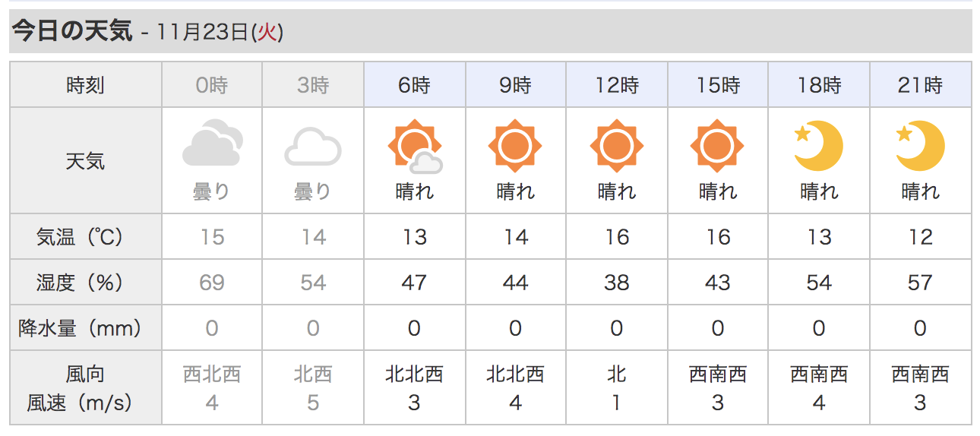This screenshot has height=436, width=980.
Task: Click the moon and star icon at 21時
Action: click(919, 146)
